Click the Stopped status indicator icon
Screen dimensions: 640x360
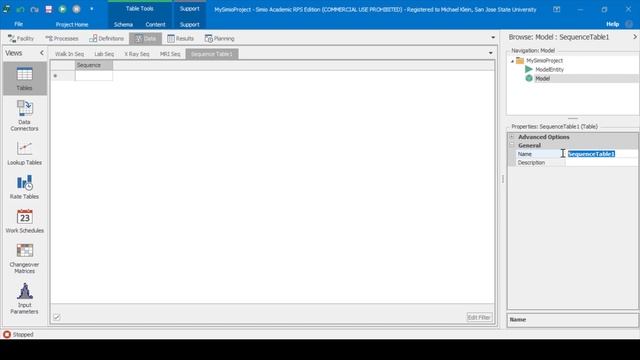coord(7,334)
